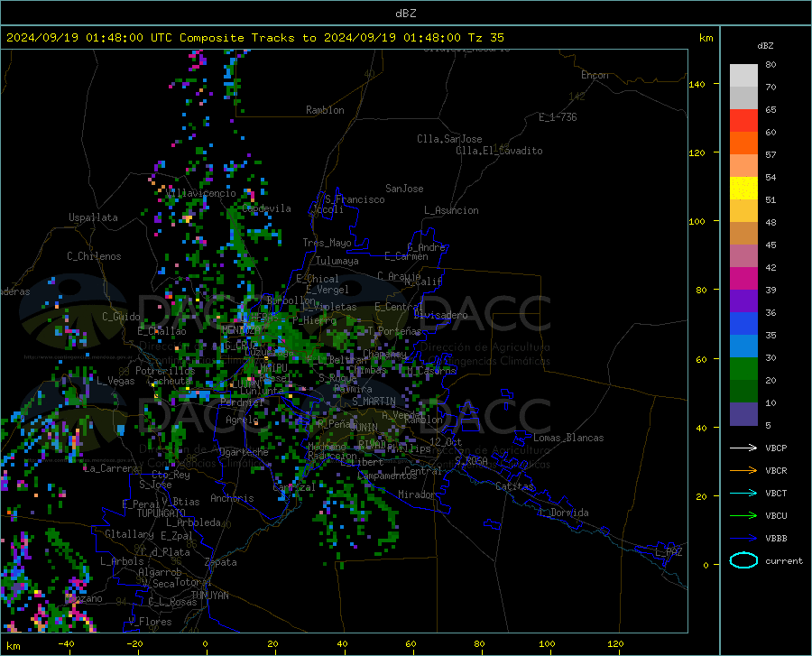Click the Catitas location label
This screenshot has width=812, height=656.
click(515, 486)
